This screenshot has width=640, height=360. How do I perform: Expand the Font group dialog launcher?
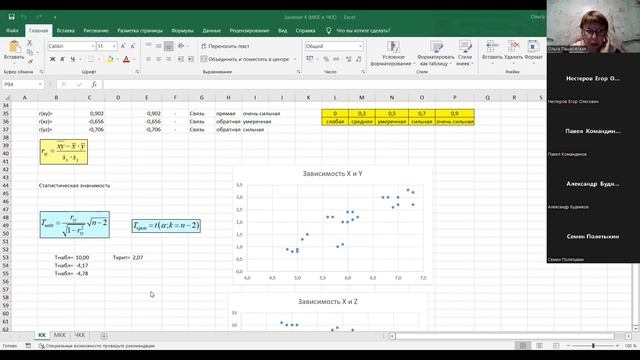click(137, 71)
